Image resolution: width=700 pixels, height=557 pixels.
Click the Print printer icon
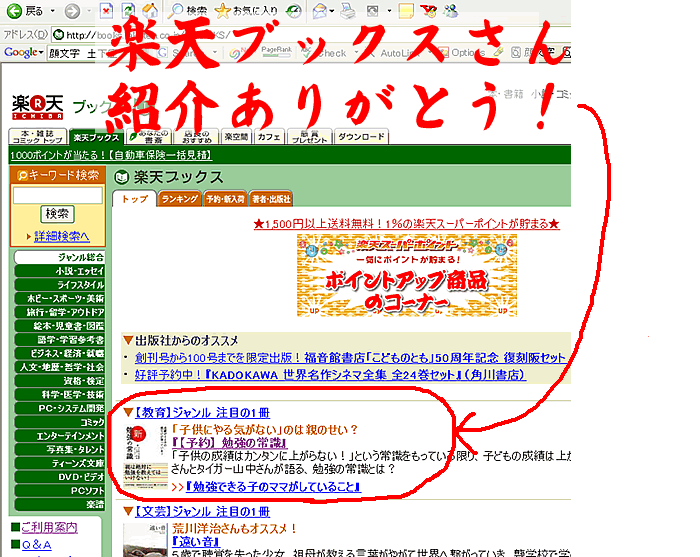[348, 11]
